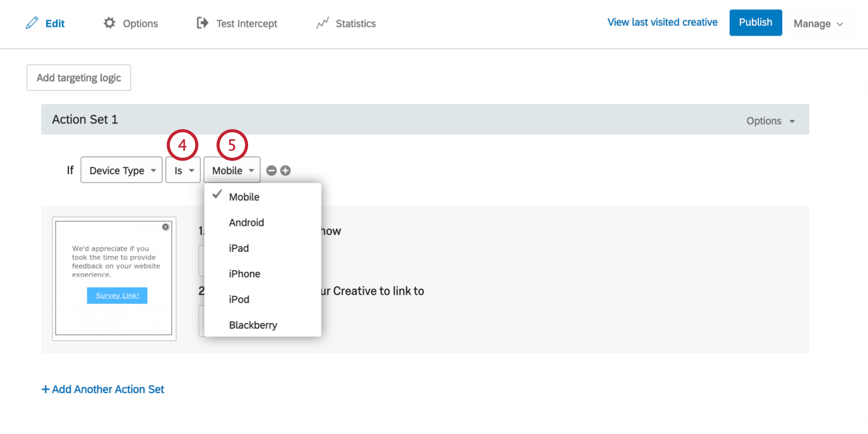
Task: Click the Test Intercept arrow icon
Action: pyautogui.click(x=203, y=23)
